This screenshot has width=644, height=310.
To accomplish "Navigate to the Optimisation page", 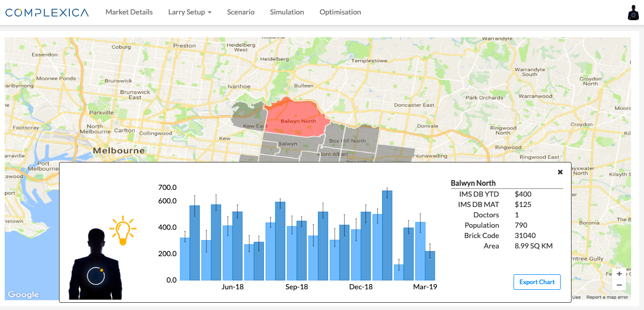I will [340, 12].
